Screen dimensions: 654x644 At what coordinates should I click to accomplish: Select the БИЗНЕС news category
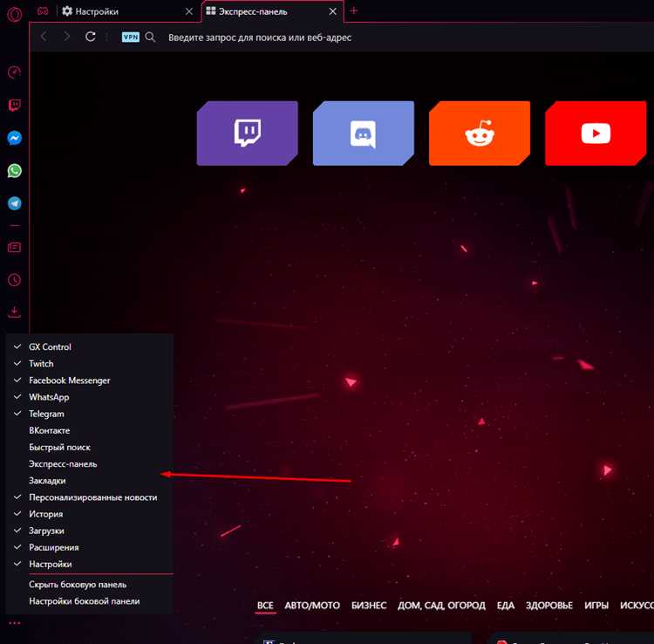click(x=369, y=606)
